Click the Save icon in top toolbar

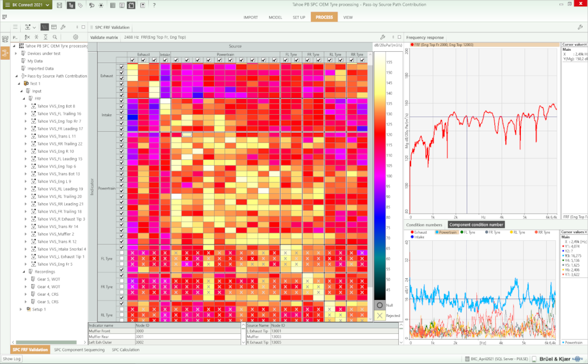[59, 5]
